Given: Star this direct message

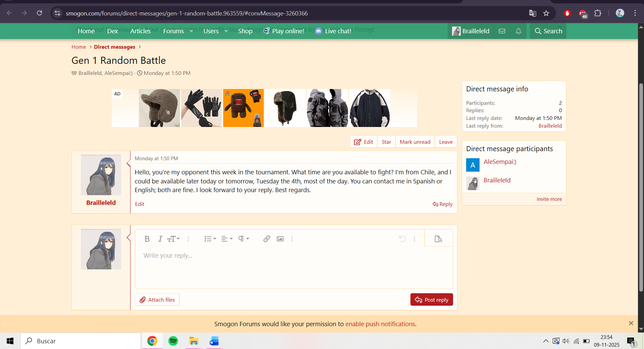Looking at the screenshot, I should 386,142.
